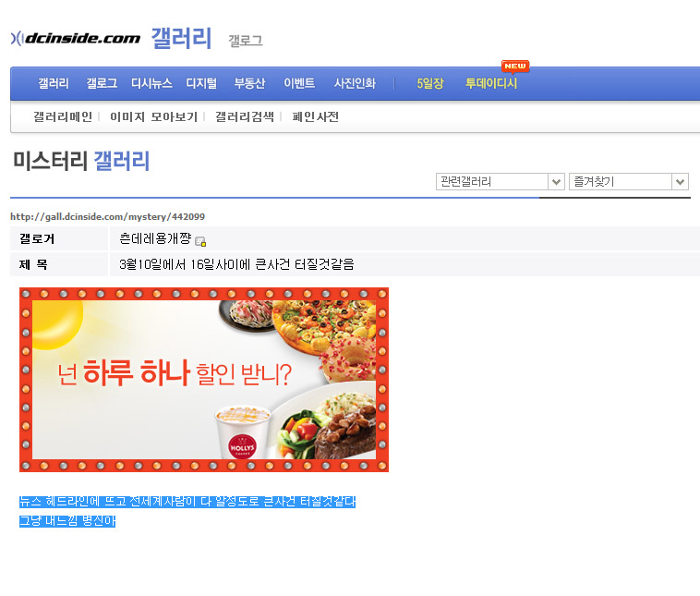Image resolution: width=700 pixels, height=596 pixels.
Task: Go to the 디시뉴스 menu
Action: 151,83
